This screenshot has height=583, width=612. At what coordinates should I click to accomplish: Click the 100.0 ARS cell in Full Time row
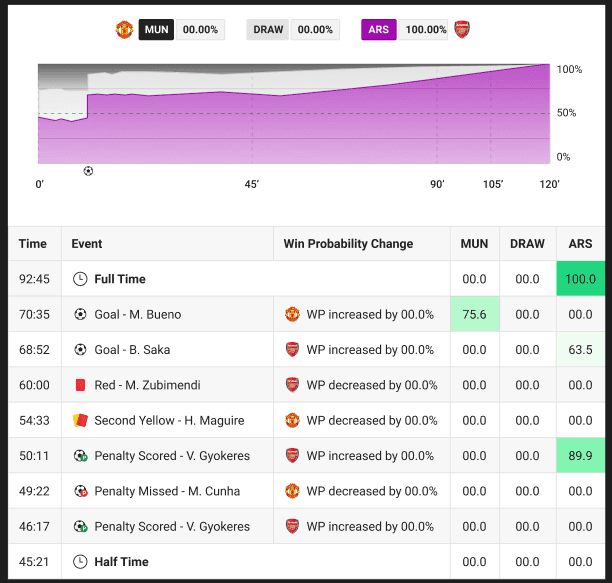pos(580,279)
